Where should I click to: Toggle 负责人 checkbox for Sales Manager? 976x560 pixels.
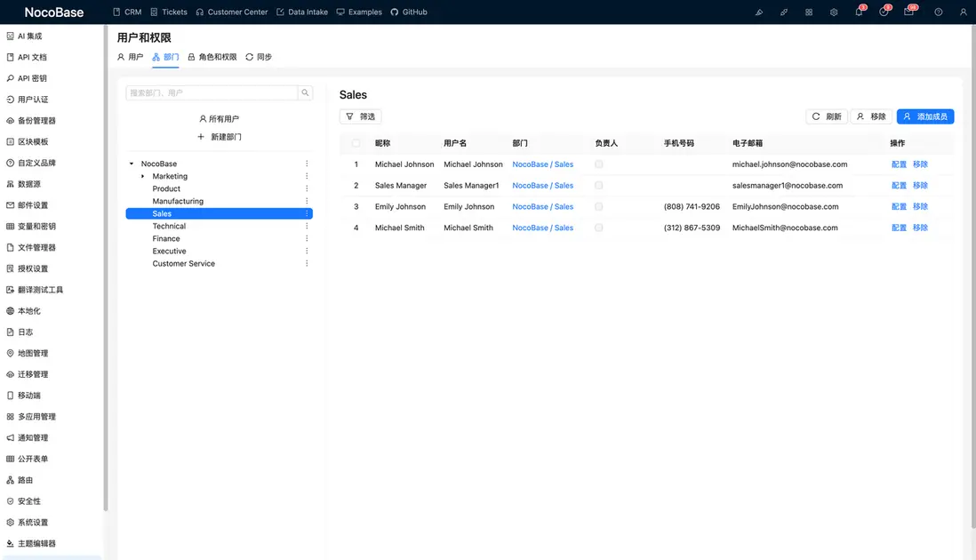599,186
